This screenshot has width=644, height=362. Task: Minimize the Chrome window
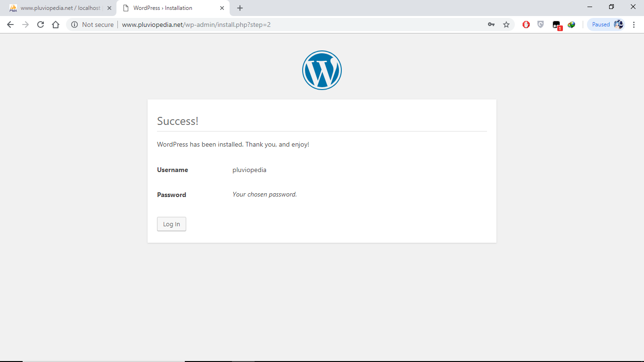(590, 7)
